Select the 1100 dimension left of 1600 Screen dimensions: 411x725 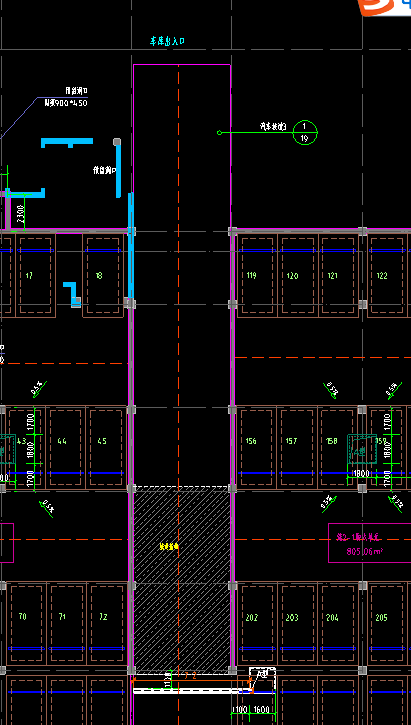(240, 710)
